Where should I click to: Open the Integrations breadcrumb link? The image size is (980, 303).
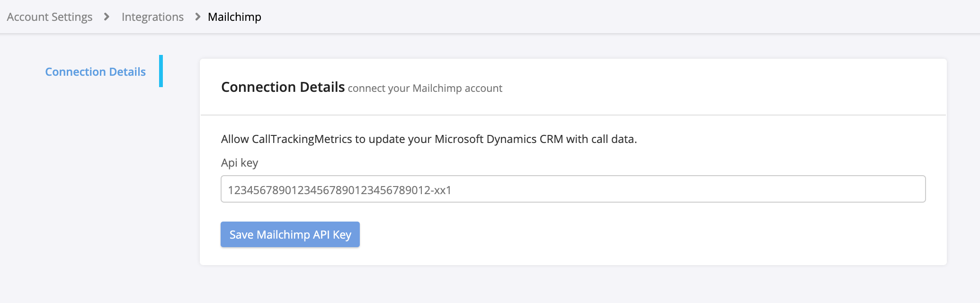click(152, 17)
